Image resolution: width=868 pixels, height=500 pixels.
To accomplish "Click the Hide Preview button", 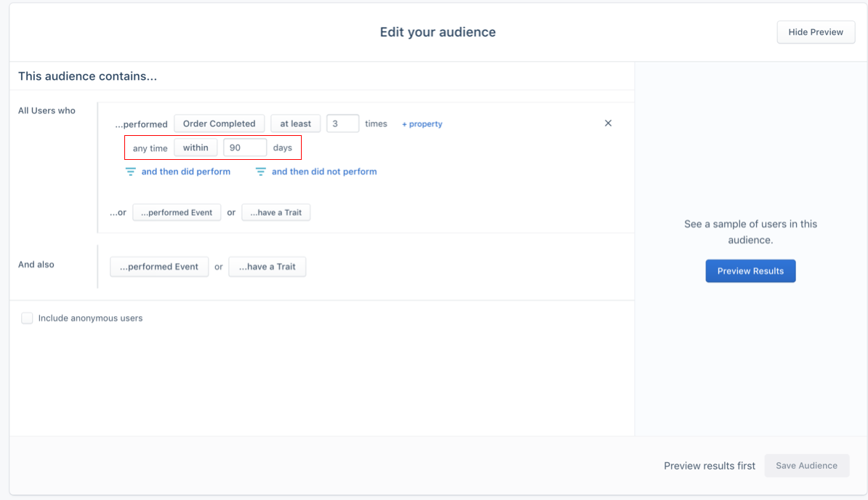I will click(x=816, y=32).
